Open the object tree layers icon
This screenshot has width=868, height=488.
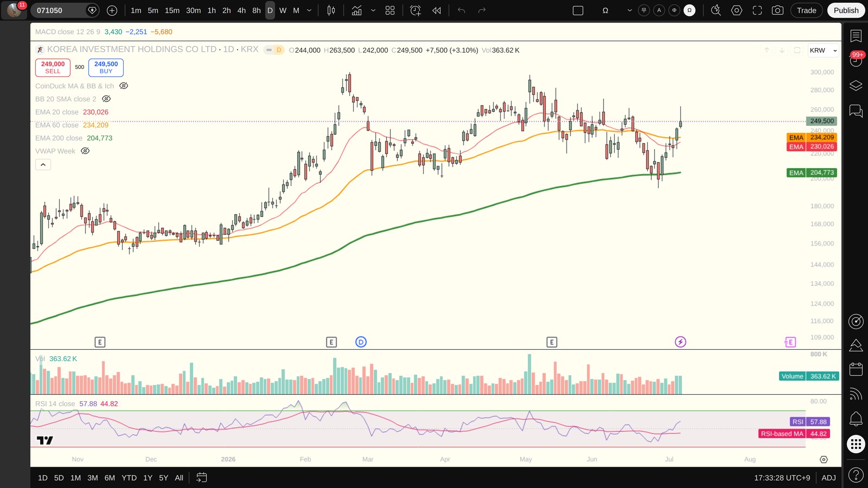pos(856,86)
